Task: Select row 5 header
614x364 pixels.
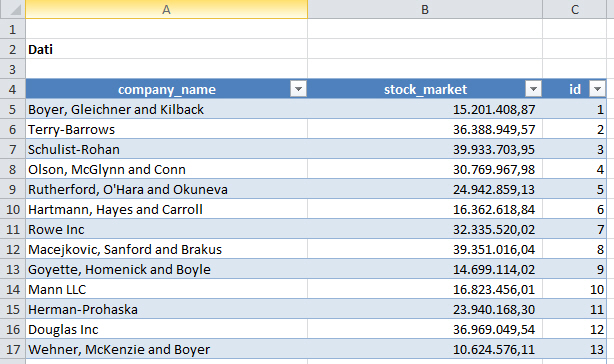Action: coord(13,109)
